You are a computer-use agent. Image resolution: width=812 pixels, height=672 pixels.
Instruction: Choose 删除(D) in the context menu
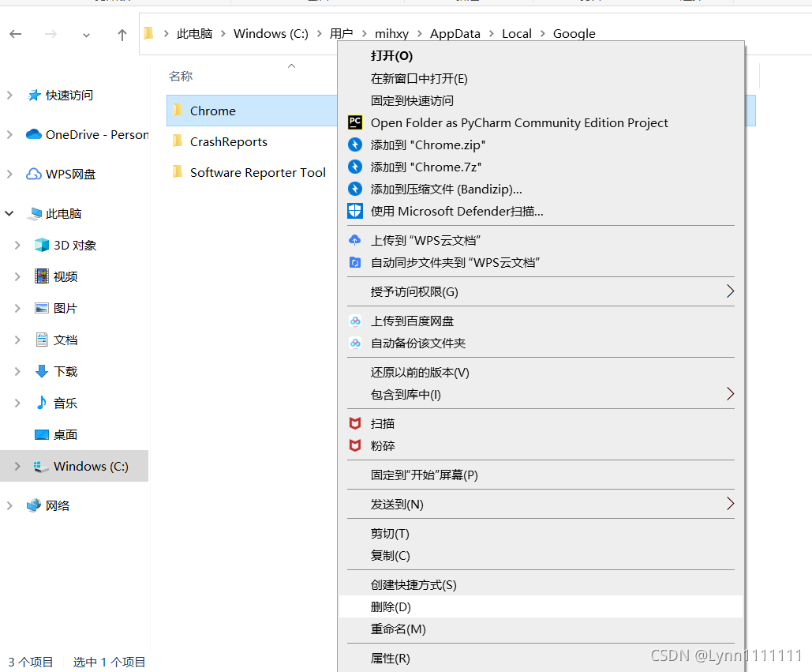click(541, 606)
